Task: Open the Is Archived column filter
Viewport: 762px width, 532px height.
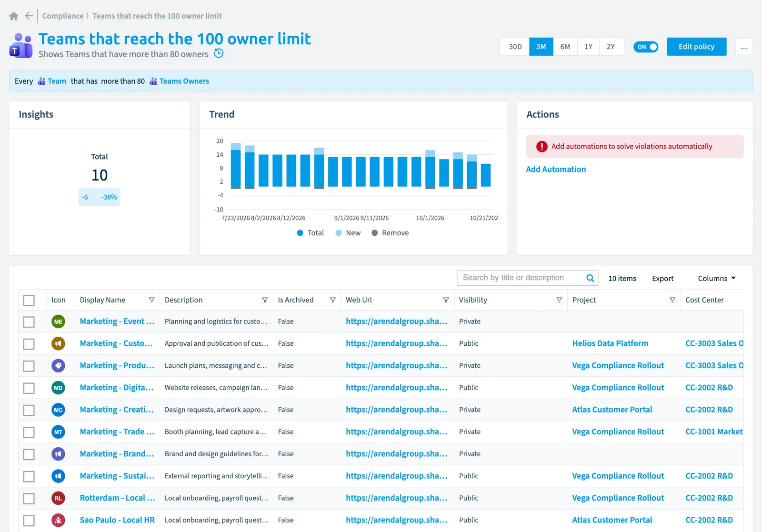Action: [x=333, y=300]
